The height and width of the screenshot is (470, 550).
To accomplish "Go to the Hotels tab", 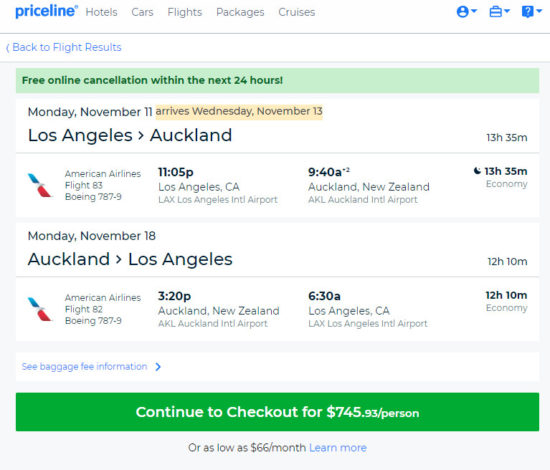I will [x=101, y=12].
